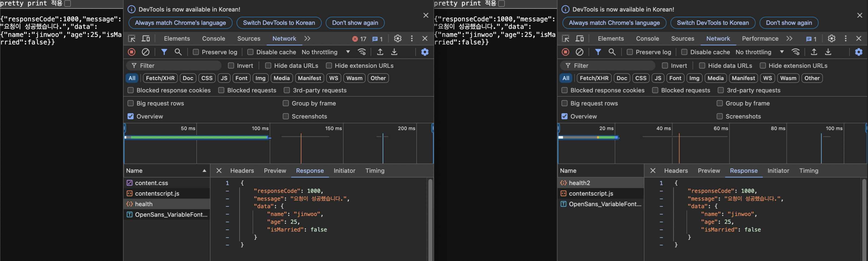Open the red error count badge showing 17
The height and width of the screenshot is (261, 868).
point(359,39)
